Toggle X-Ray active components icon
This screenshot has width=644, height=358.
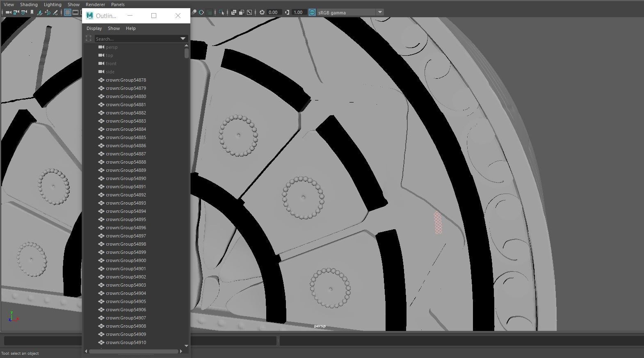(242, 12)
